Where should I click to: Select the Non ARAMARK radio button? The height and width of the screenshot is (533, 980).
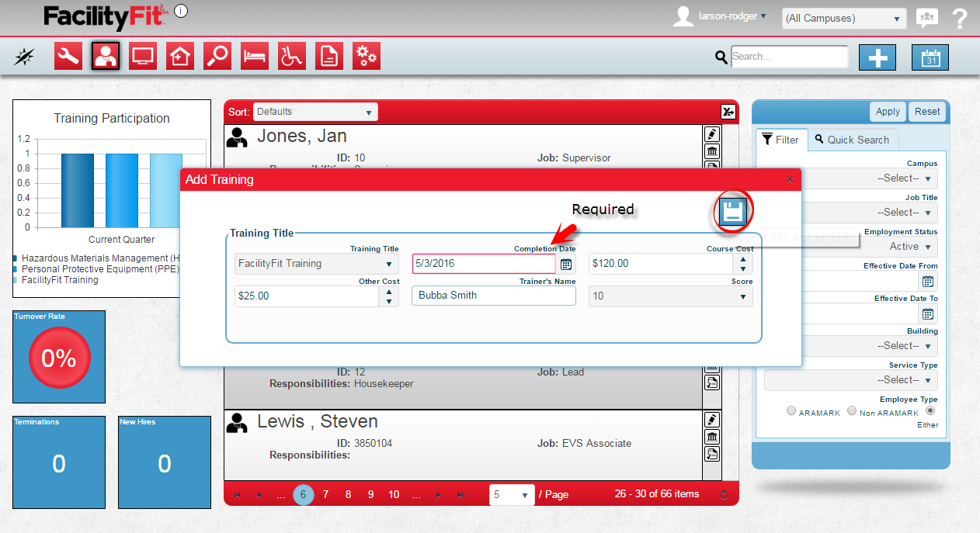click(852, 410)
